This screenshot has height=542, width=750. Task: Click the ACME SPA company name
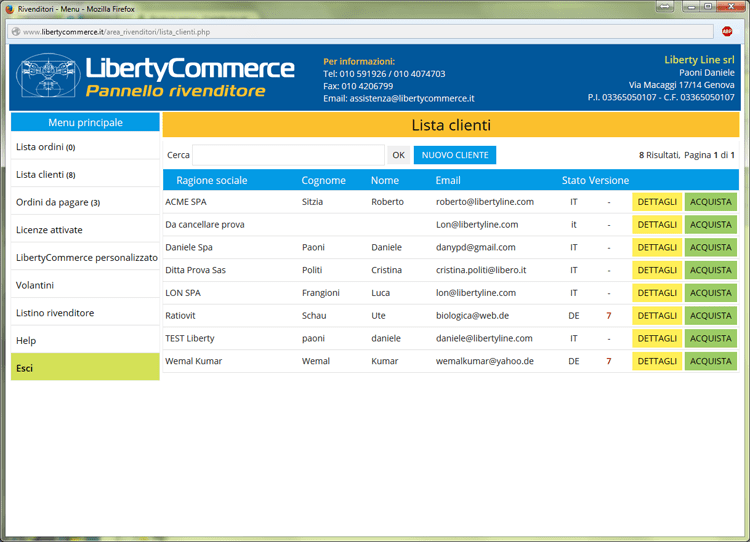click(x=186, y=202)
